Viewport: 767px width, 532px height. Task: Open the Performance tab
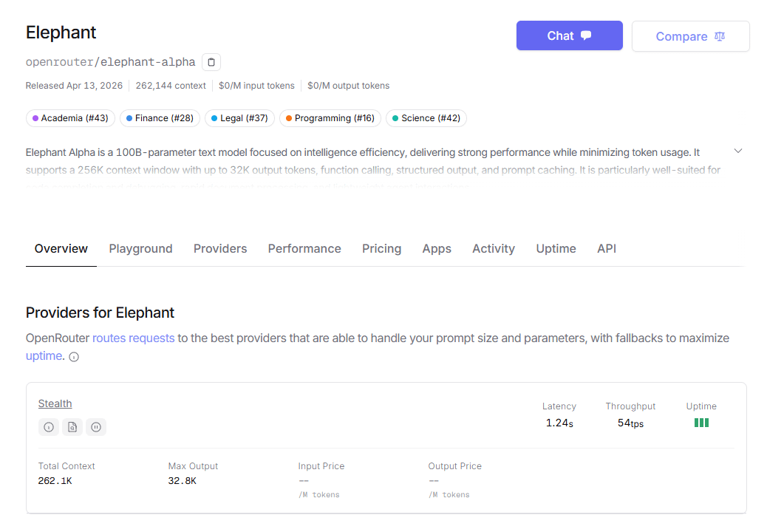click(x=304, y=249)
